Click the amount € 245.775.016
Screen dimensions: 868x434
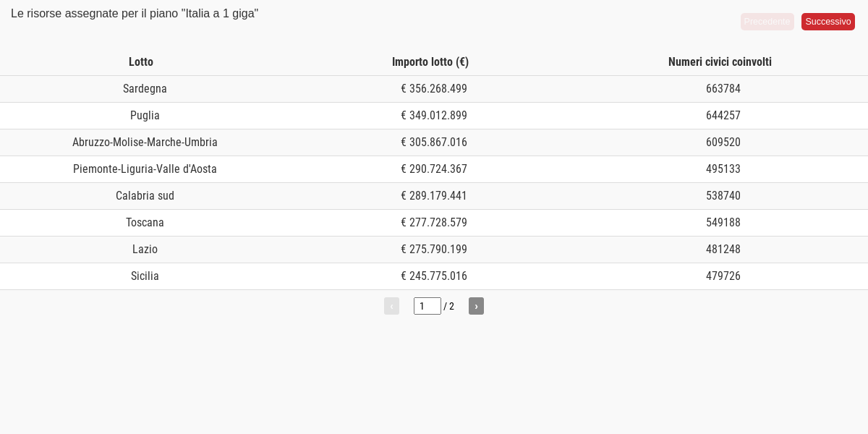click(434, 276)
